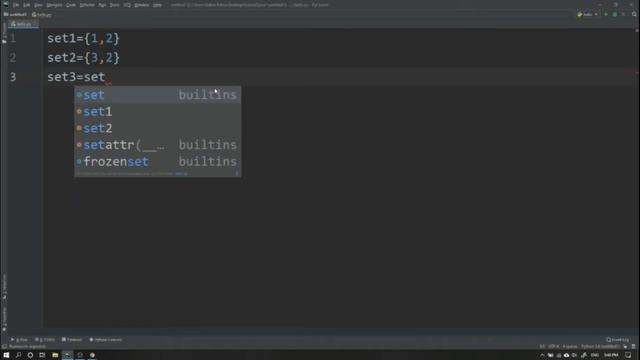Click the '4 spaces' indent status entry
The height and width of the screenshot is (360, 640).
pos(570,347)
